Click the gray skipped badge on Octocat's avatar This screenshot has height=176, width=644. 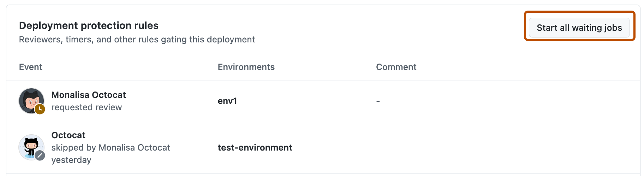pos(40,155)
